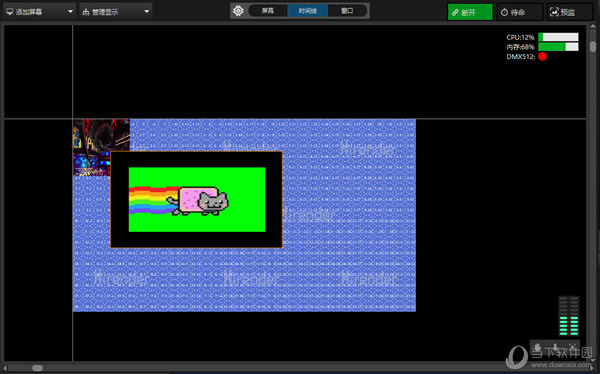
Task: Click the horizontal scrollbar thumb at bottom
Action: click(38, 368)
